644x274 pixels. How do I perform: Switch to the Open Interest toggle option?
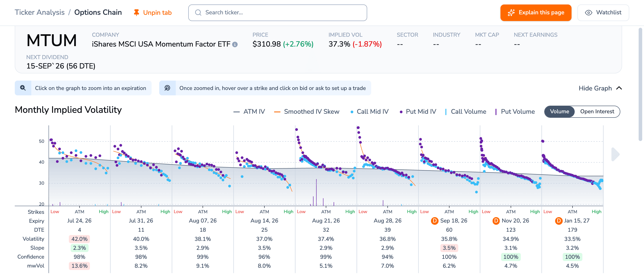[597, 112]
